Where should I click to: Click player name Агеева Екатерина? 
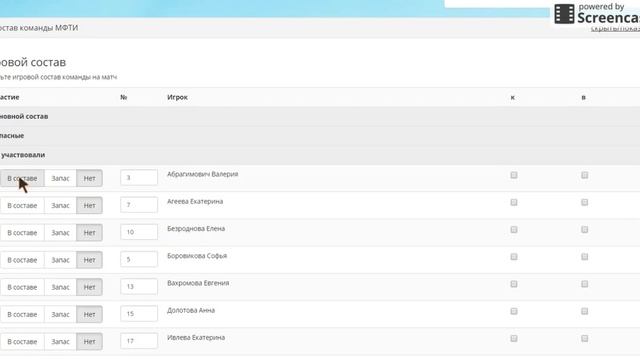click(x=195, y=202)
